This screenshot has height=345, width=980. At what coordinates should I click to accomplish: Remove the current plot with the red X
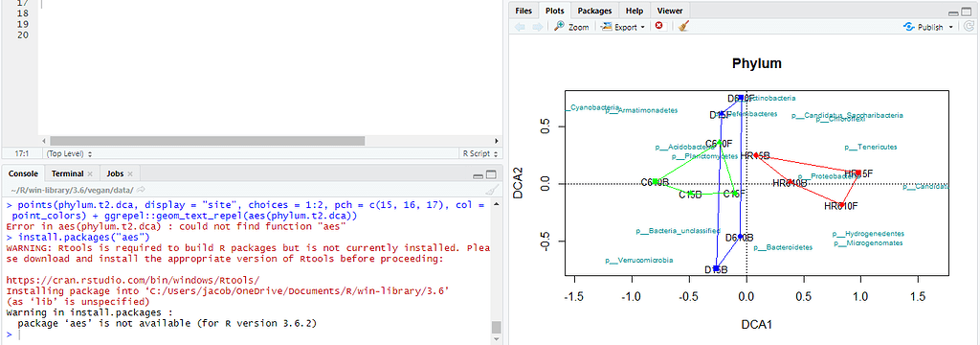pyautogui.click(x=658, y=26)
